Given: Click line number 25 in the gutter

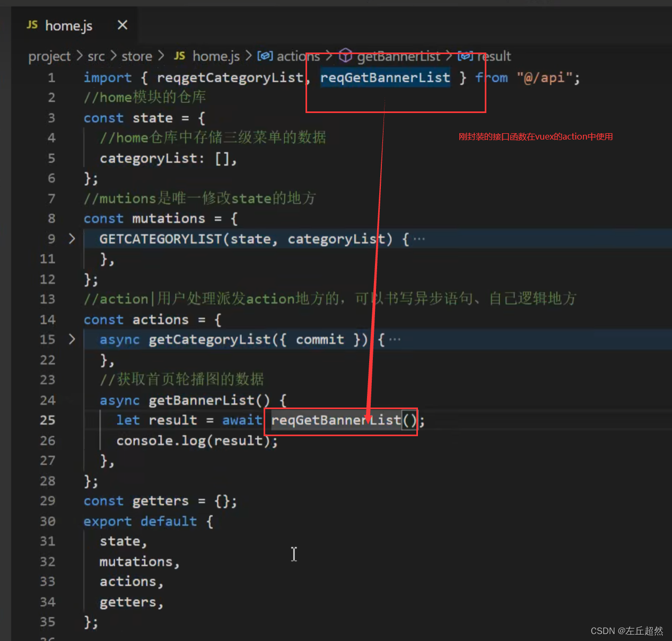Looking at the screenshot, I should coord(47,420).
